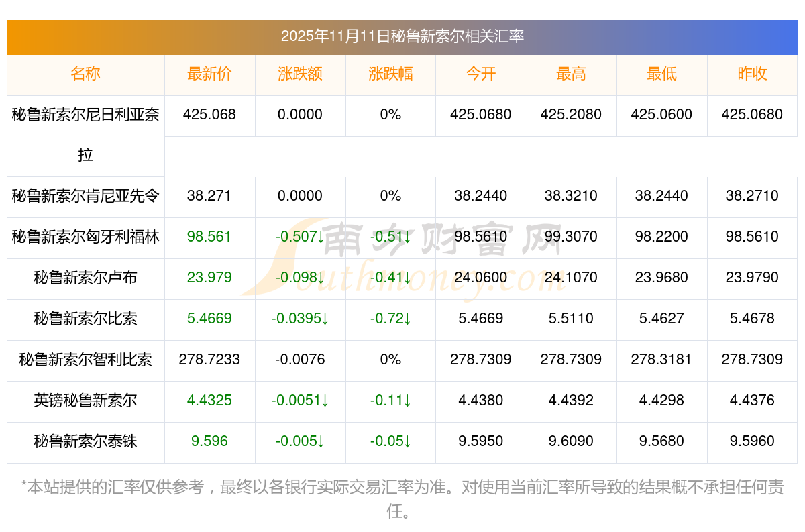Select the 最高 column header
Screen dimensions: 805x532
point(571,74)
